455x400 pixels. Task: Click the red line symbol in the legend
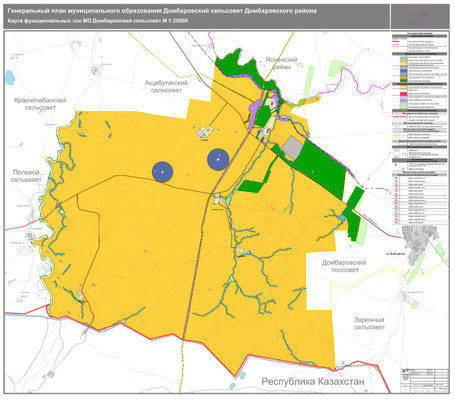[x=396, y=41]
